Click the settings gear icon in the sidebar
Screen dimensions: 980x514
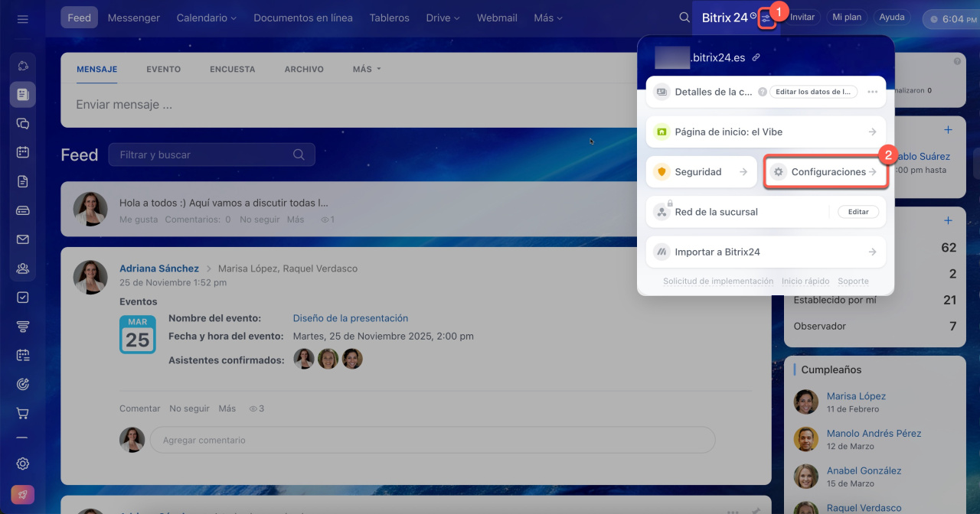pyautogui.click(x=22, y=464)
